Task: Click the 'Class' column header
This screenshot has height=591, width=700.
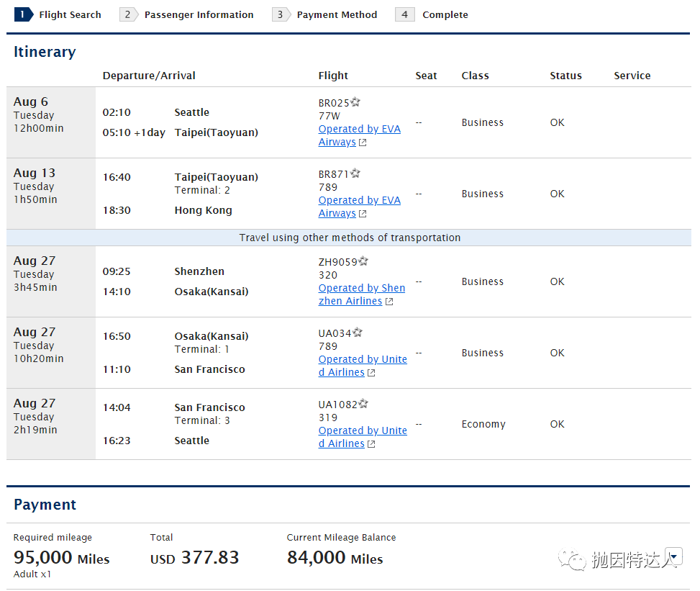Action: point(475,76)
